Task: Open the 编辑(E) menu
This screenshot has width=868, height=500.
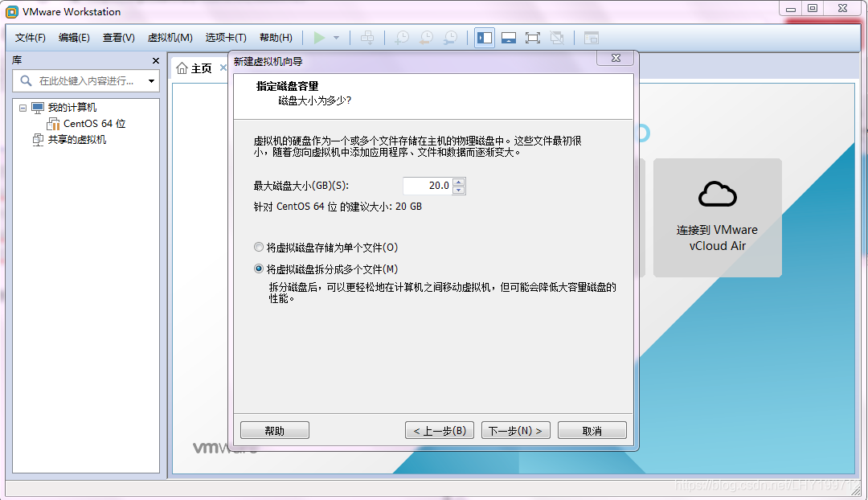Action: pos(74,38)
